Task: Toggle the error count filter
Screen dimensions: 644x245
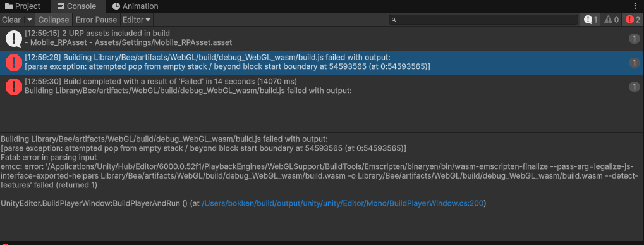Action: click(x=633, y=20)
